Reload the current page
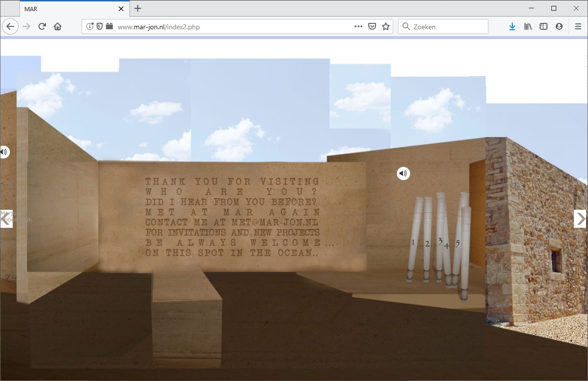This screenshot has height=381, width=588. point(42,27)
